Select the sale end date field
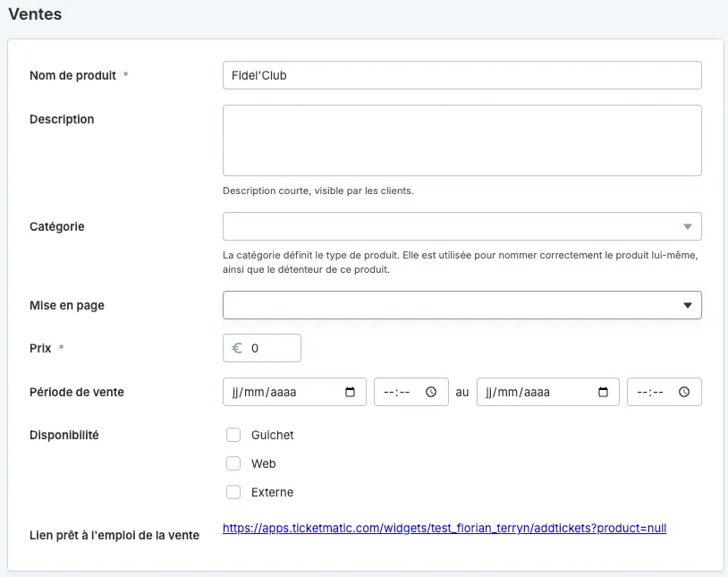Screen dimensions: 728x577 pyautogui.click(x=548, y=392)
